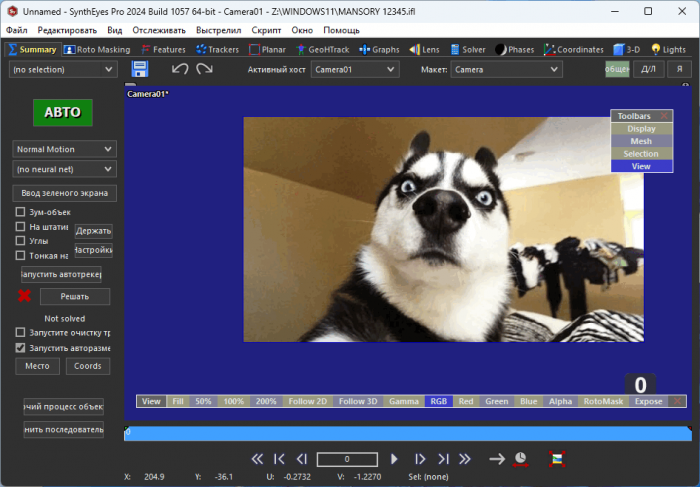Switch to the Roto Masking tab

pos(97,49)
